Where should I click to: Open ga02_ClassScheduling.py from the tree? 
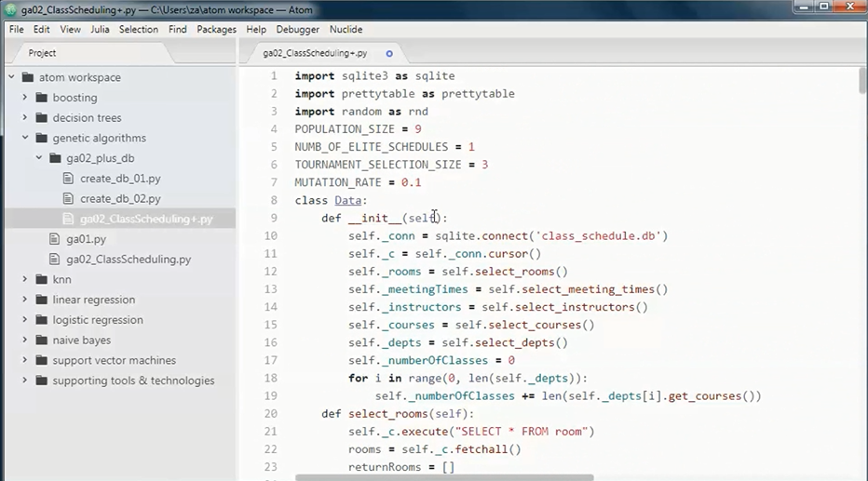pos(129,260)
